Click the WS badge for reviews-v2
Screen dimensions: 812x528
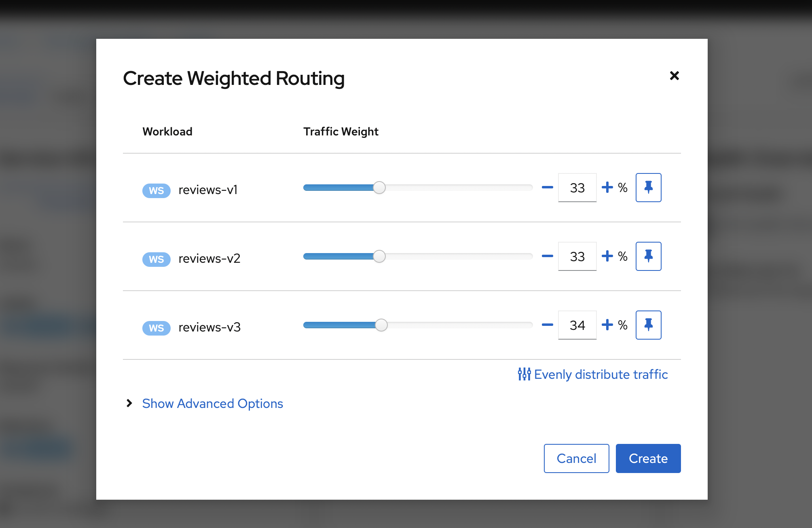[156, 259]
